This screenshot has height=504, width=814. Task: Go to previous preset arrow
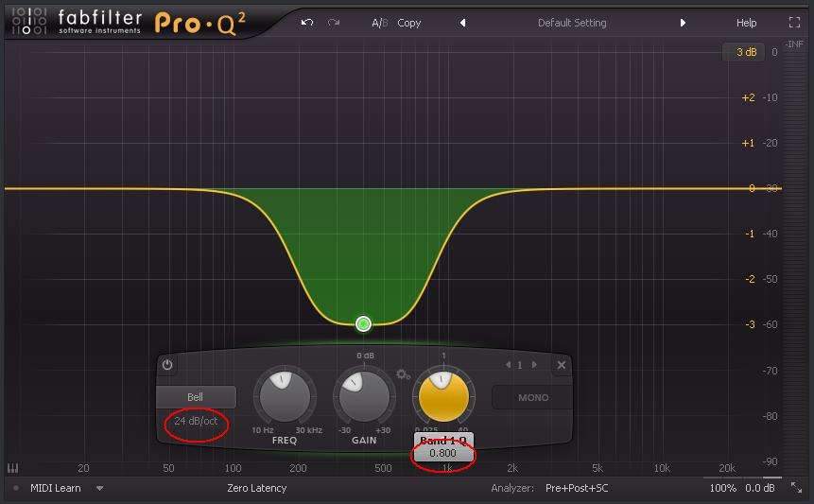[x=462, y=23]
